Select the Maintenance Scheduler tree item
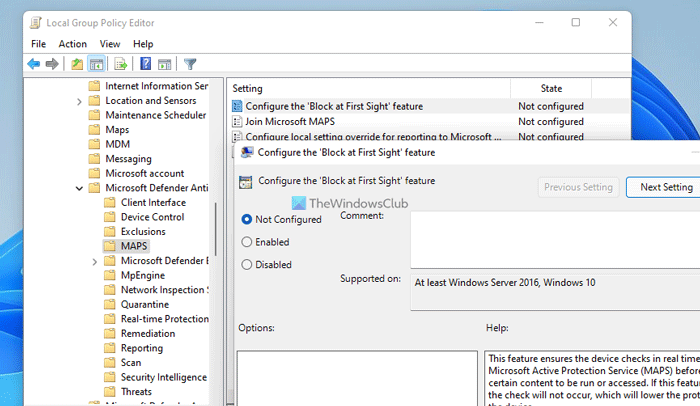The image size is (700, 406). click(155, 115)
